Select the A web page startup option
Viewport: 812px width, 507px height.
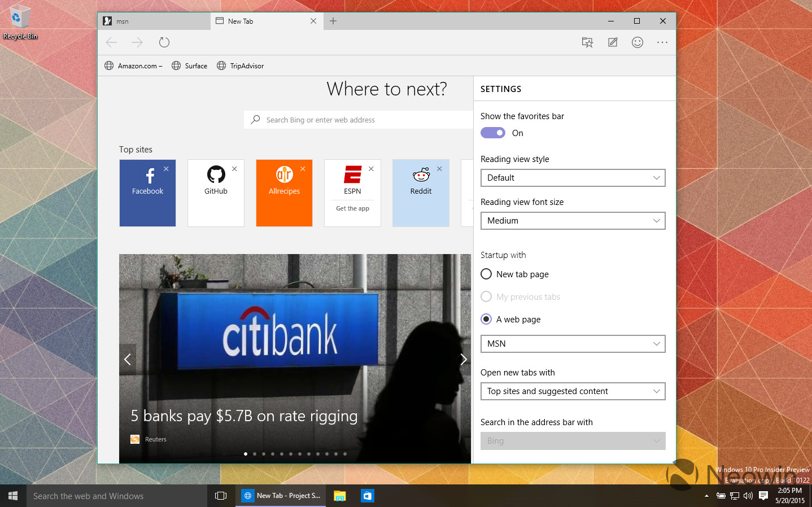tap(486, 319)
